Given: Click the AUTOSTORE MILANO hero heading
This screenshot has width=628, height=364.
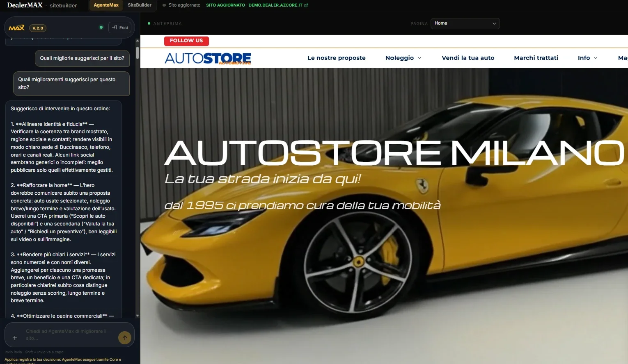Looking at the screenshot, I should (x=394, y=153).
